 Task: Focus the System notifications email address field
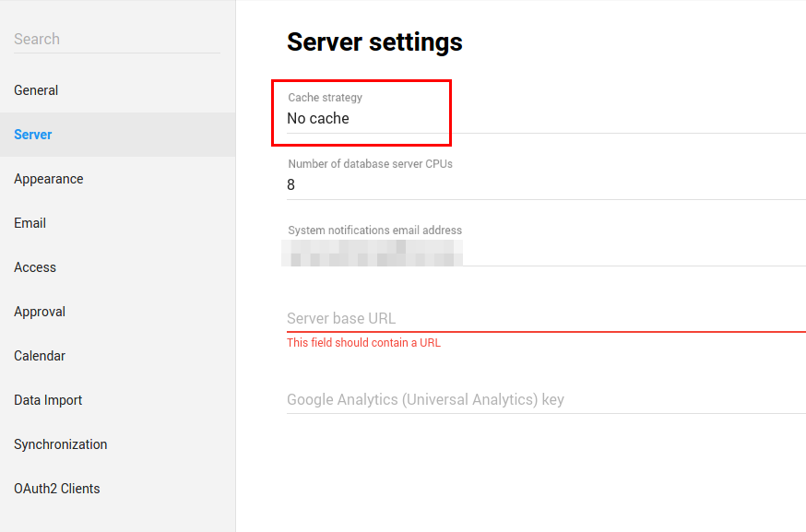coord(544,252)
